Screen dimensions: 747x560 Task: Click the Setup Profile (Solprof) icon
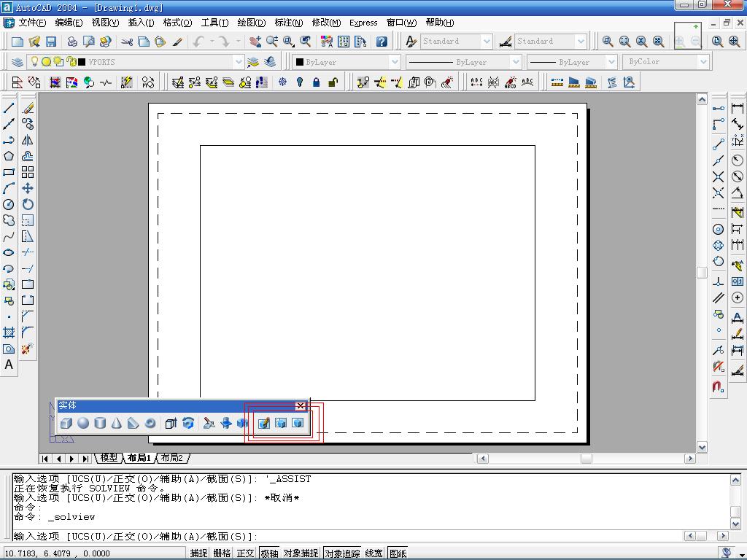click(298, 423)
